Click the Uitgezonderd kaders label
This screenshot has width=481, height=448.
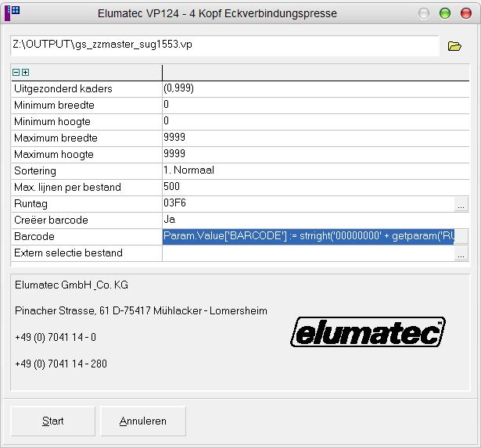pyautogui.click(x=63, y=89)
